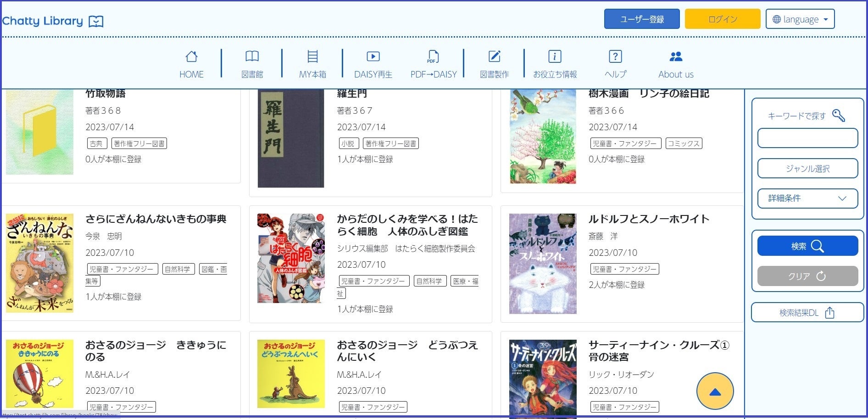Open the さらにざんねんないきもの事典 title link

156,219
